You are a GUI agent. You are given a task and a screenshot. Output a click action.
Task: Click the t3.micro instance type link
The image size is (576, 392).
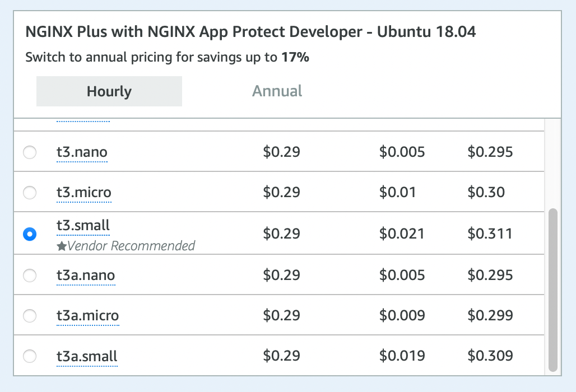tap(83, 193)
